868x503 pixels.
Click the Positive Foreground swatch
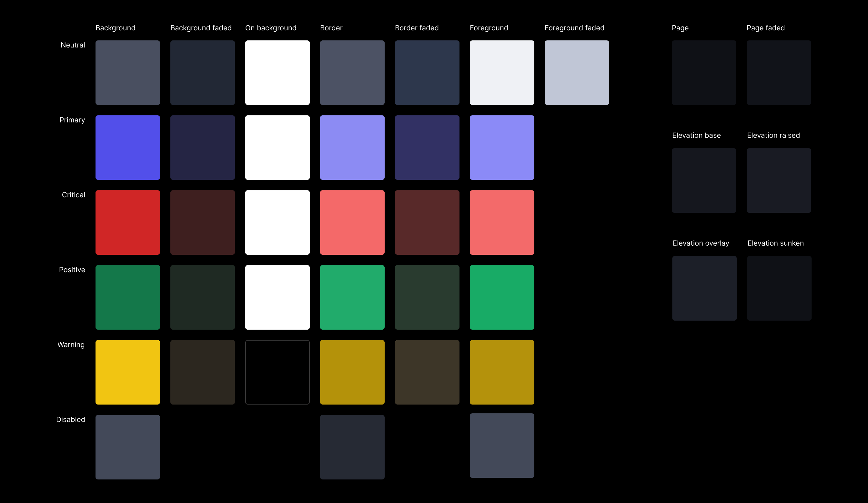point(502,297)
